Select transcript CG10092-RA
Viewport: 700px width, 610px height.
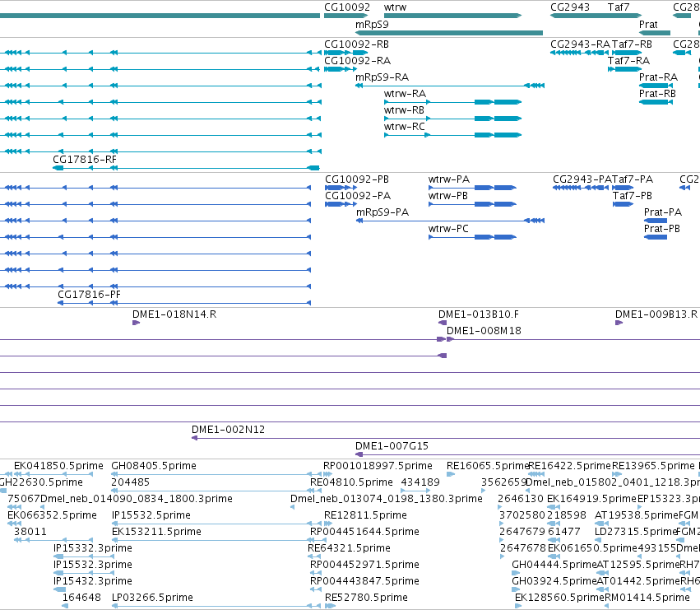[x=357, y=61]
